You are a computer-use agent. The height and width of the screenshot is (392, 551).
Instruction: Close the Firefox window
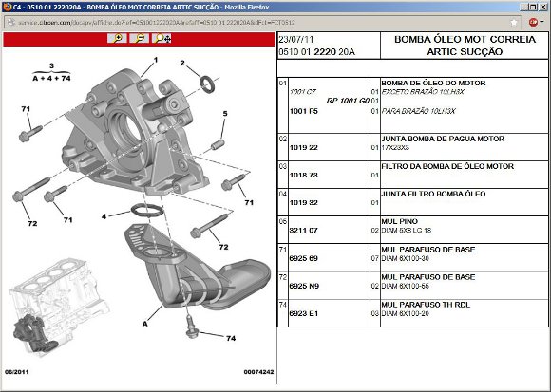pyautogui.click(x=542, y=7)
